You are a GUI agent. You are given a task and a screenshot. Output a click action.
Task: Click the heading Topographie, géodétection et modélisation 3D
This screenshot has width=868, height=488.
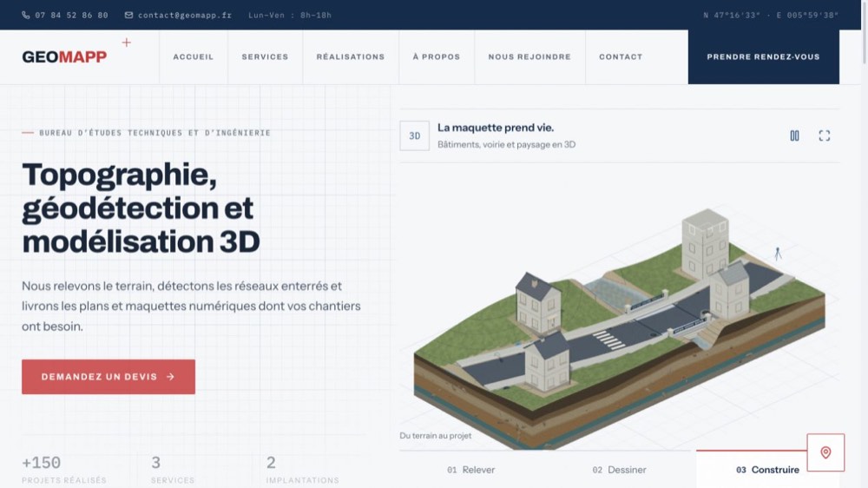(x=141, y=208)
